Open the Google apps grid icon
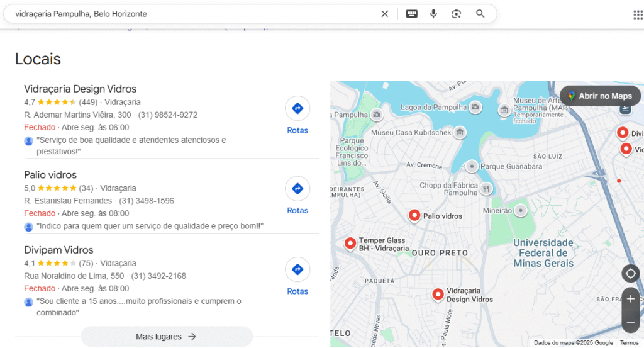The image size is (644, 348). (638, 15)
